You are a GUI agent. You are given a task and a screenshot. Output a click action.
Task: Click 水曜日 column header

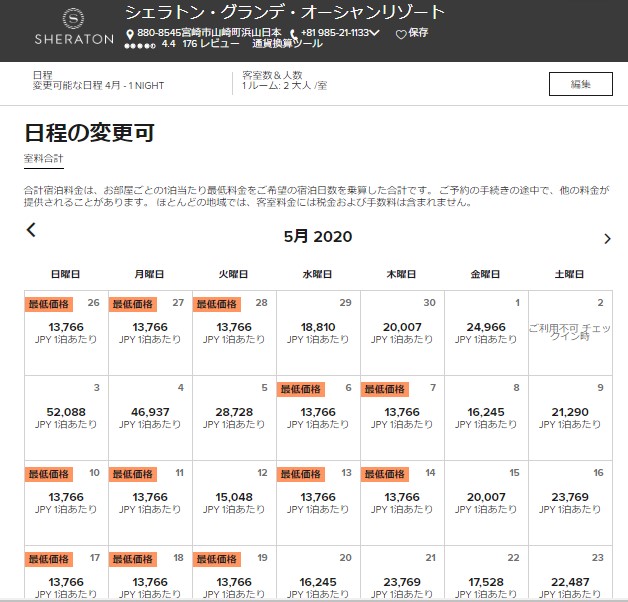pyautogui.click(x=317, y=274)
